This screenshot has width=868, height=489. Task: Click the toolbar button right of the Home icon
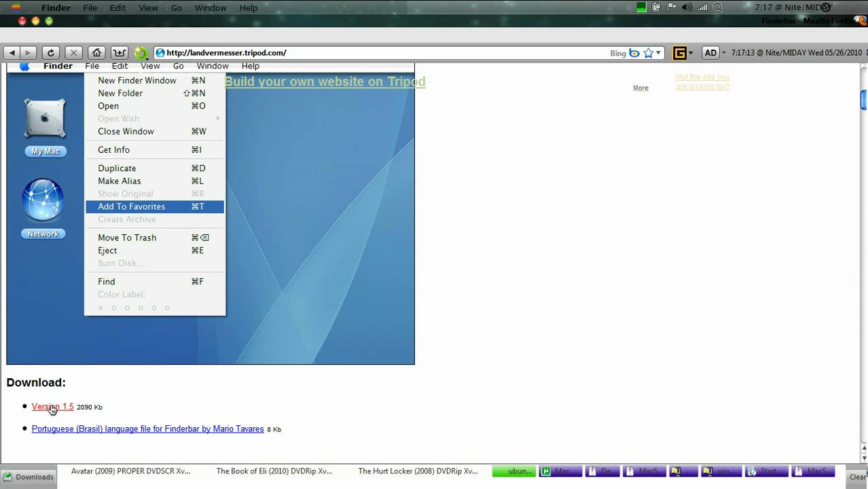[120, 52]
